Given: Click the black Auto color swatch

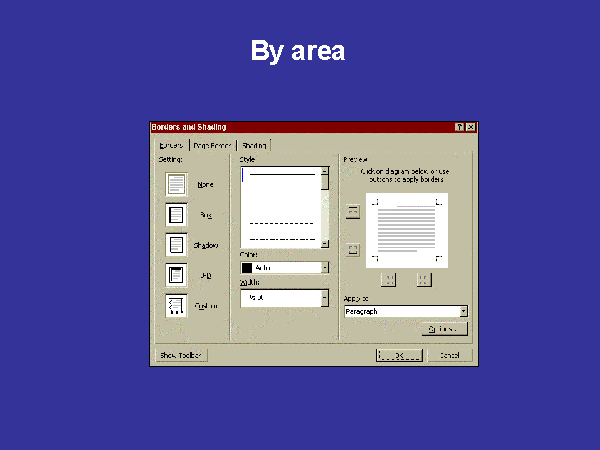Looking at the screenshot, I should coord(247,268).
